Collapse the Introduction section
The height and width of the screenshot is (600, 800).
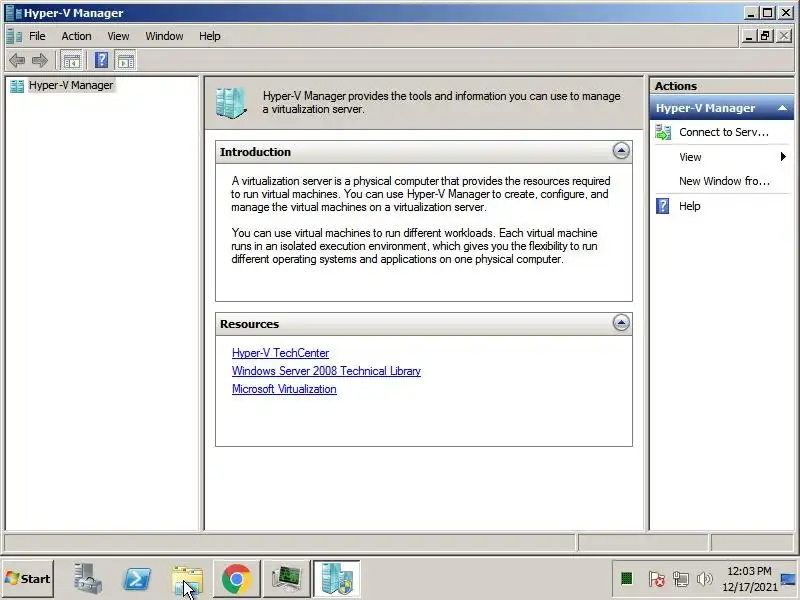[x=621, y=151]
